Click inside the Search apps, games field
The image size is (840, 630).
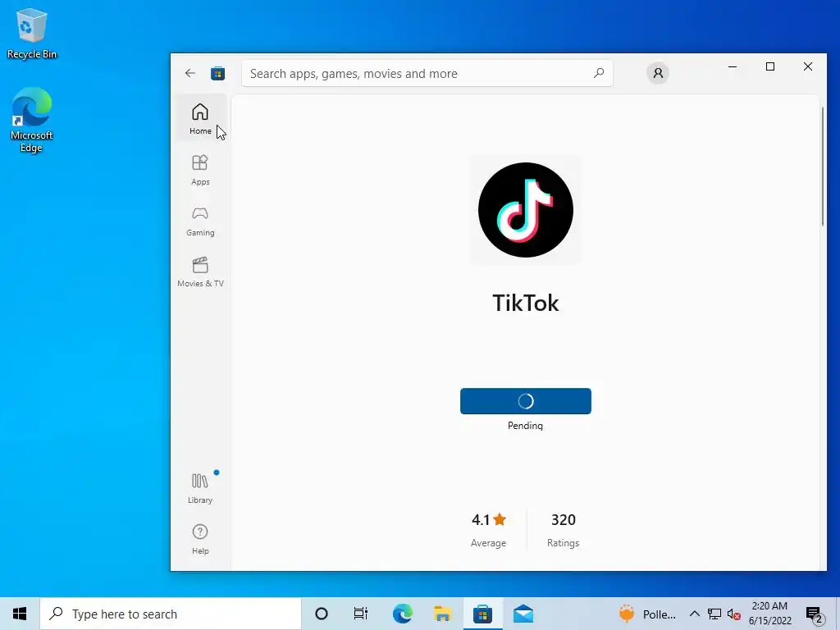(x=427, y=73)
